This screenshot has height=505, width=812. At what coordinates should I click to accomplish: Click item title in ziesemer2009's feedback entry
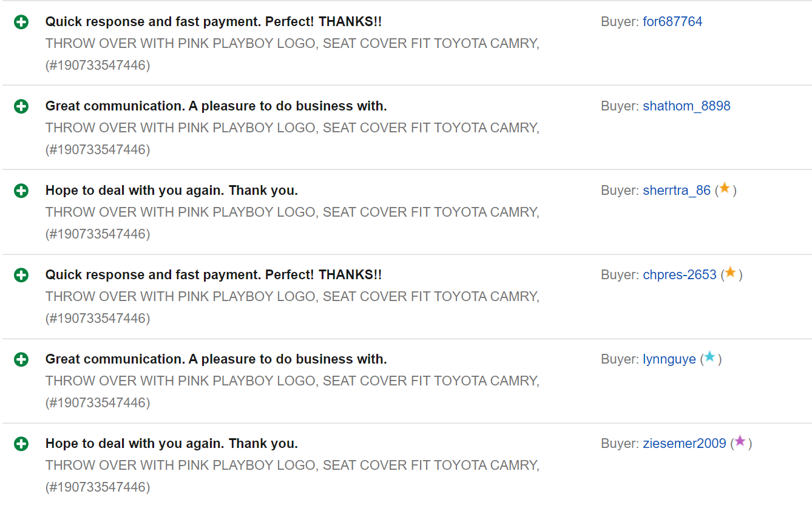(293, 466)
